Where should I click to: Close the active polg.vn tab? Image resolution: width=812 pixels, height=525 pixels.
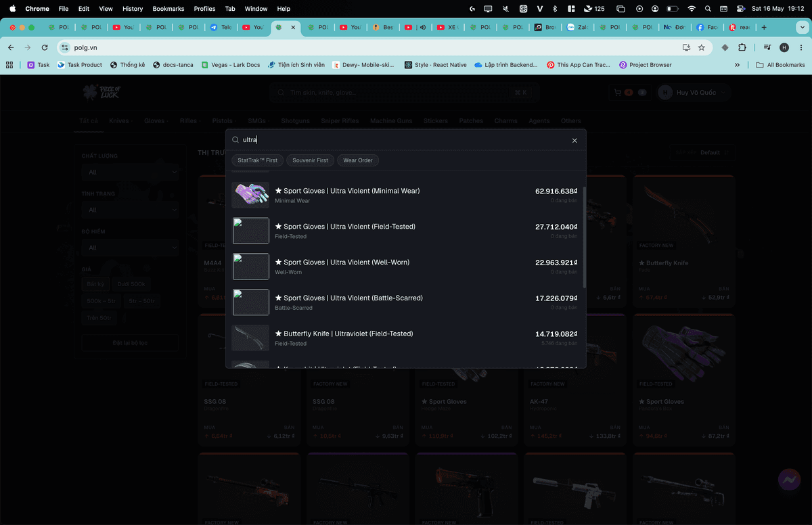(293, 27)
